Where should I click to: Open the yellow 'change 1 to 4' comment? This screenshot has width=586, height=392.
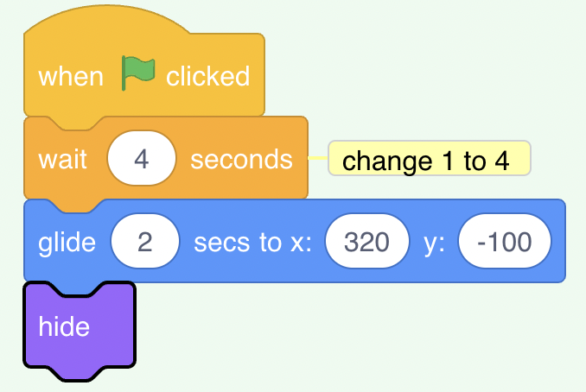click(x=430, y=158)
